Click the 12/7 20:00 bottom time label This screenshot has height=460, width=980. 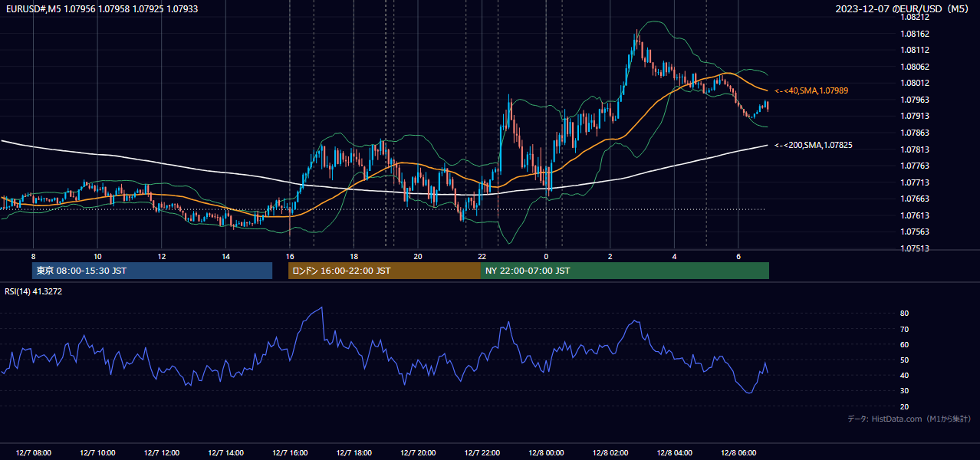point(418,453)
